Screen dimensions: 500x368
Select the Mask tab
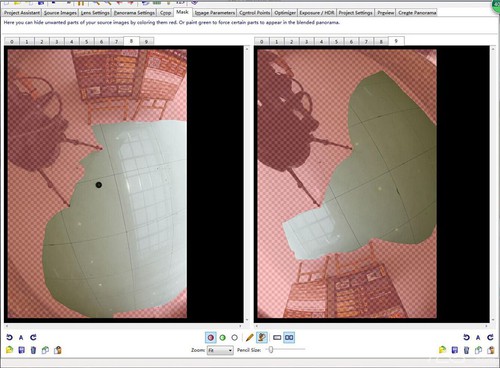click(182, 12)
